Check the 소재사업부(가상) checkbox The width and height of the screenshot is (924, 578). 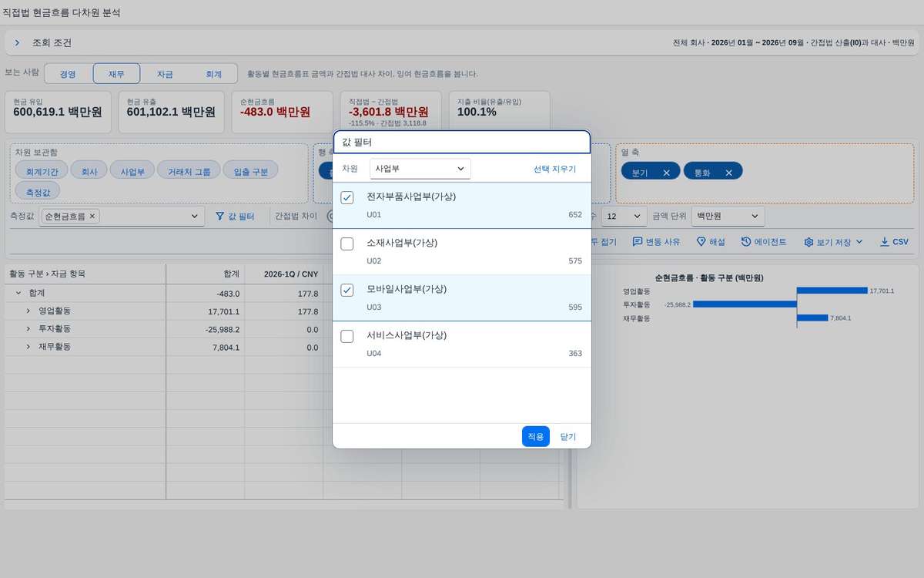(x=347, y=244)
